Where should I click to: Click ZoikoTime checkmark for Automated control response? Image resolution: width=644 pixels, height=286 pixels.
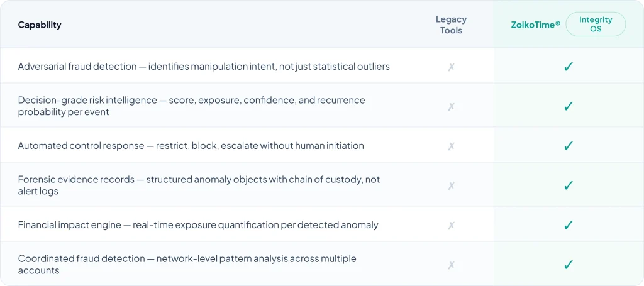(x=569, y=146)
